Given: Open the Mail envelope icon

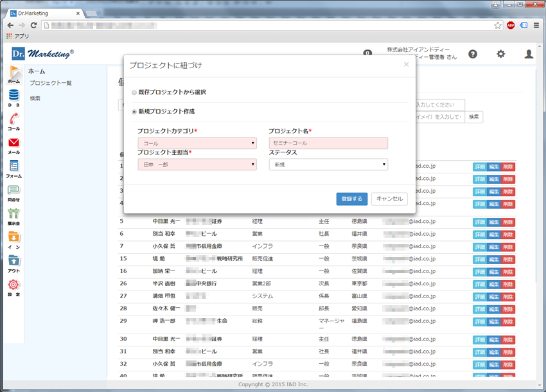Looking at the screenshot, I should 13,143.
